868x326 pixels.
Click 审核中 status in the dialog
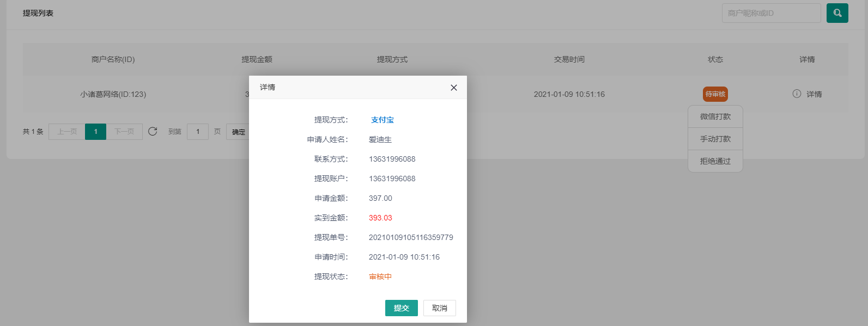point(380,276)
